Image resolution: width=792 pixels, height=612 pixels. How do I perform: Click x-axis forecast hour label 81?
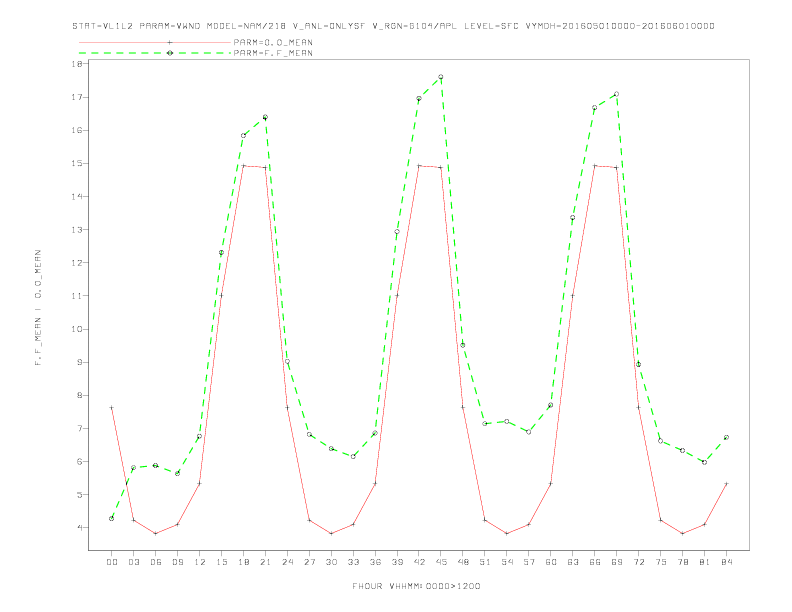click(x=705, y=562)
